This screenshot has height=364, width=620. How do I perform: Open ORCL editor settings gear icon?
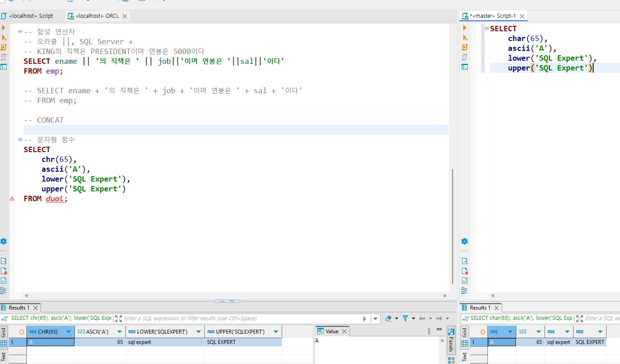(x=4, y=241)
